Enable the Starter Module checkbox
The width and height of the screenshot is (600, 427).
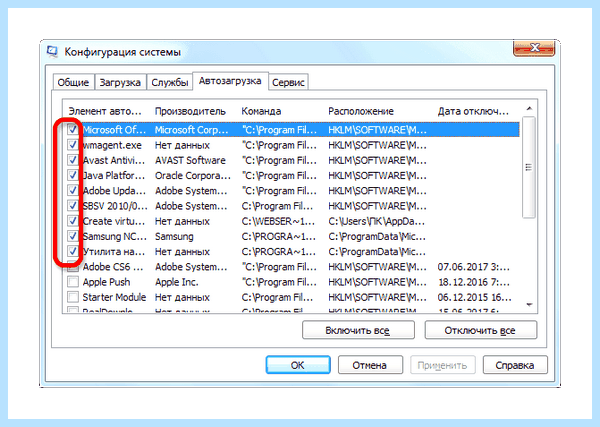73,297
